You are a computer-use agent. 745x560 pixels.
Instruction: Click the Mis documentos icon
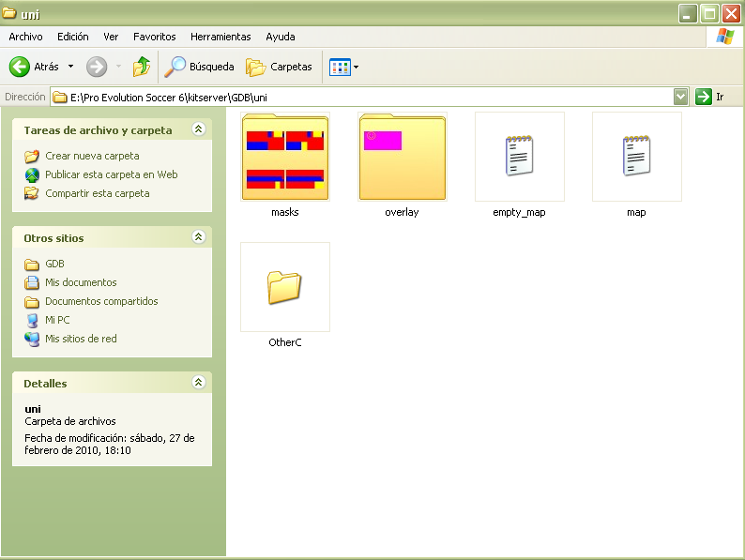tap(32, 282)
